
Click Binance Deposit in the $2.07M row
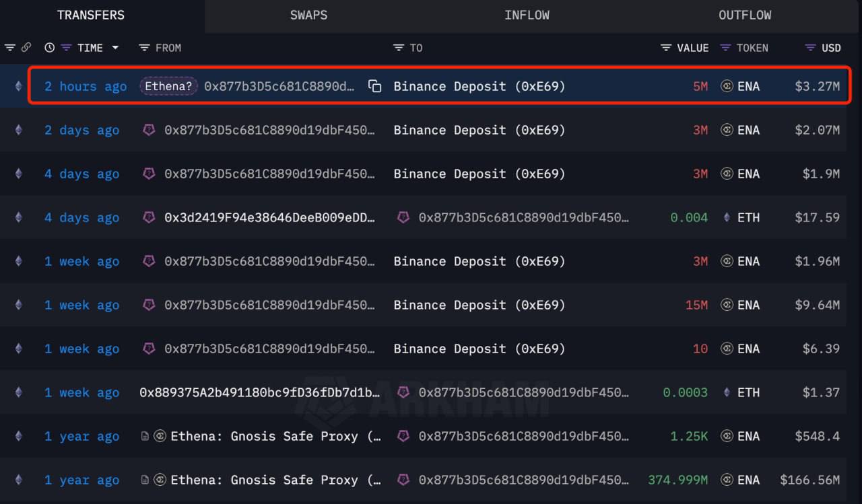pos(479,130)
